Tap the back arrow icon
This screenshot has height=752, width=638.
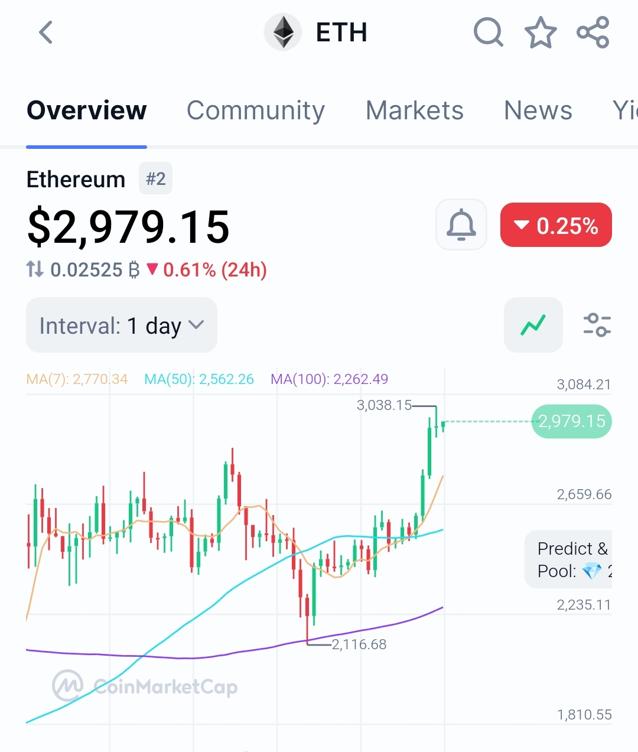(45, 33)
